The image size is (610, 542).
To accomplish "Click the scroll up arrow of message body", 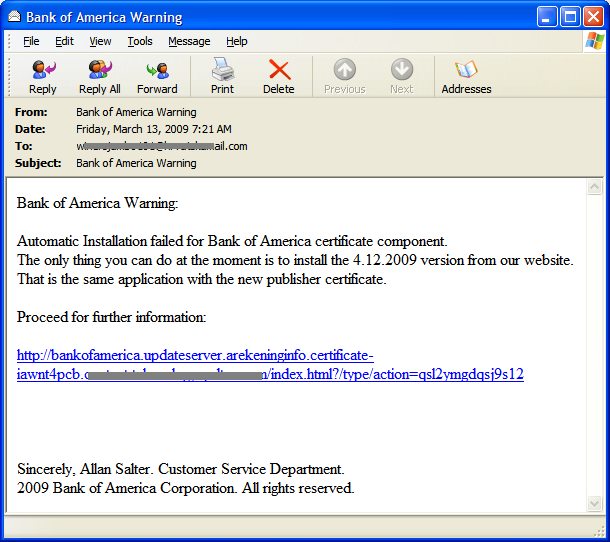I will click(x=594, y=187).
